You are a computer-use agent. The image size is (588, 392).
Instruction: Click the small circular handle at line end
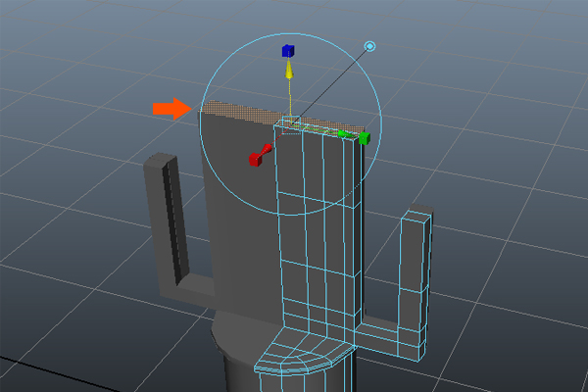pyautogui.click(x=369, y=46)
